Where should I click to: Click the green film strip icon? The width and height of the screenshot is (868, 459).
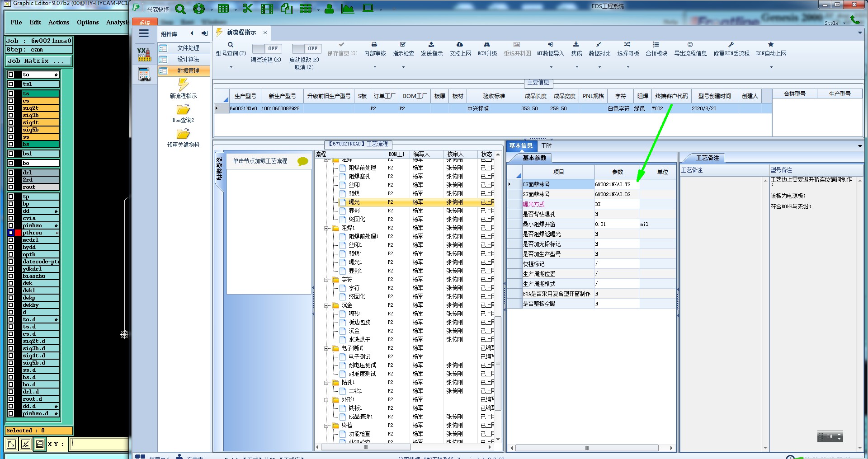click(267, 9)
